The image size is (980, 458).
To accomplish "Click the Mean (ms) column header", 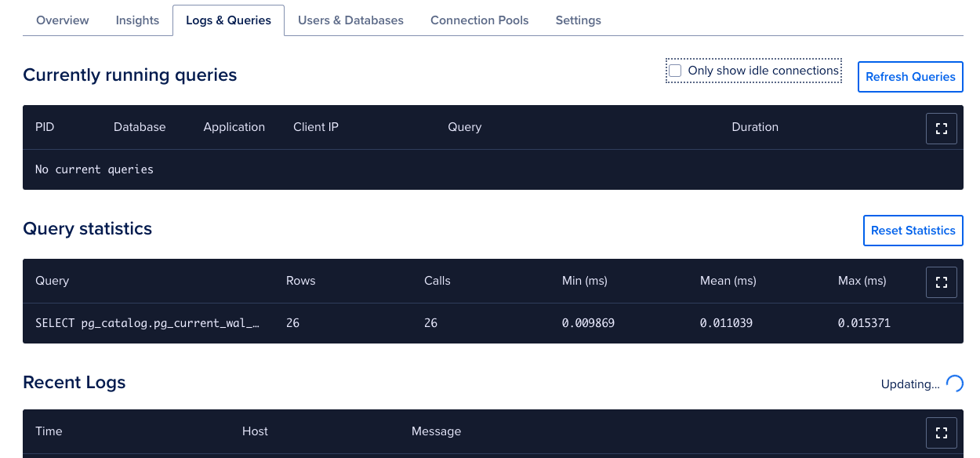I will coord(728,281).
